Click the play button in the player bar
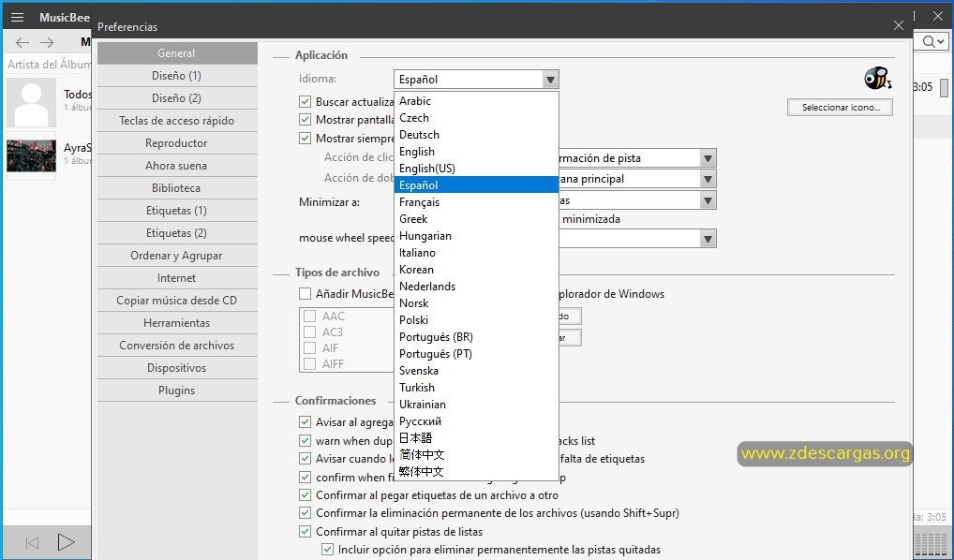954x560 pixels. point(66,542)
